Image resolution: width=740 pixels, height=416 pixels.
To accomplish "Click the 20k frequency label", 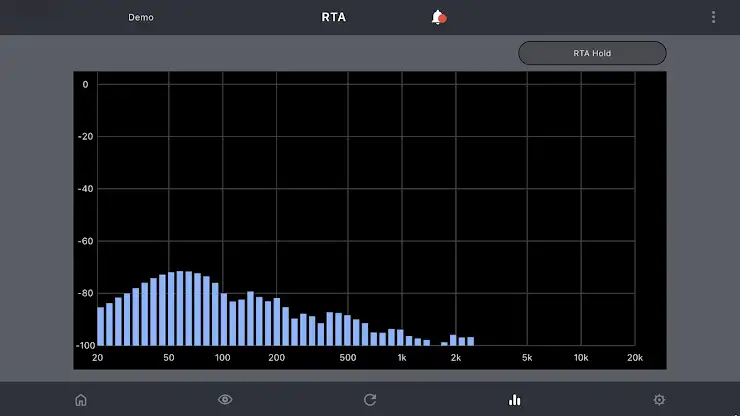I will (x=635, y=358).
